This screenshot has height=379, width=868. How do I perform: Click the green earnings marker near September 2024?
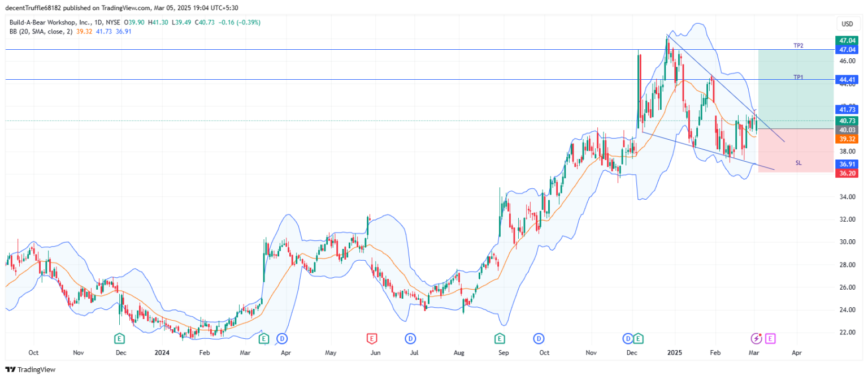[x=500, y=338]
